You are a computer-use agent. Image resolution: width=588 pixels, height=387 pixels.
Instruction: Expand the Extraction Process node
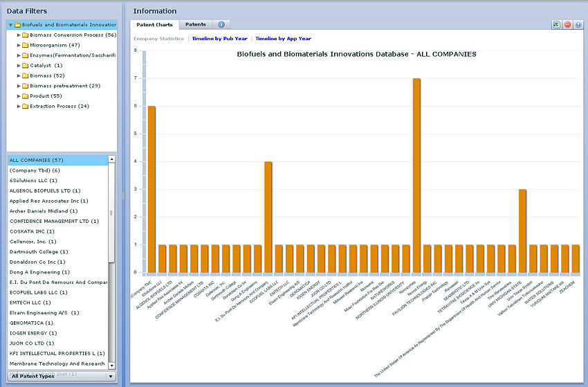pyautogui.click(x=19, y=107)
